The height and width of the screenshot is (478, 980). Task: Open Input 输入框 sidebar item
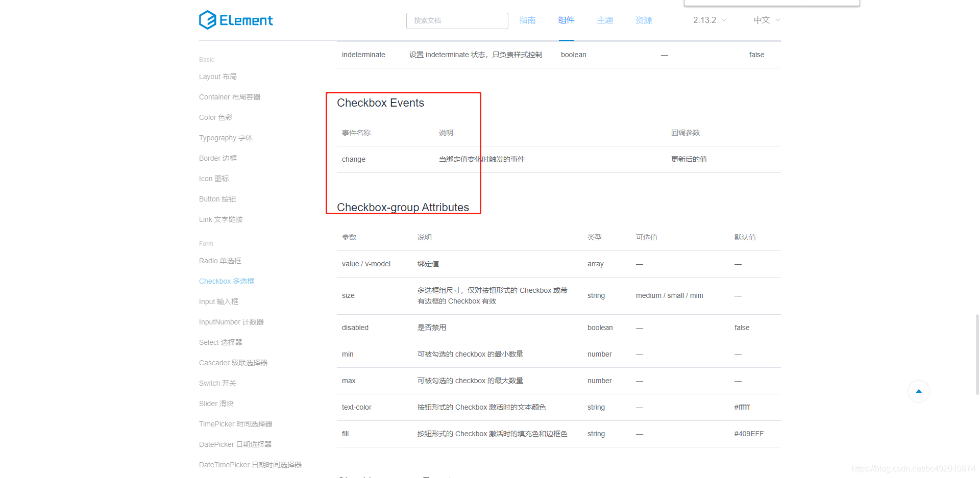(218, 301)
